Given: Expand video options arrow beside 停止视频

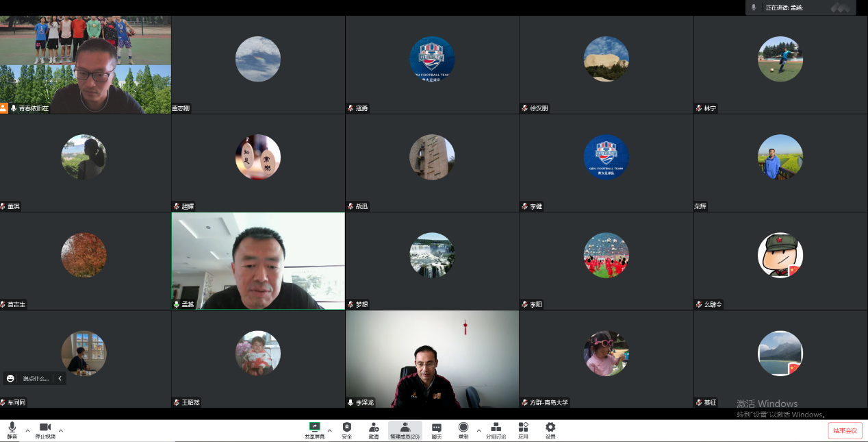Looking at the screenshot, I should coord(61,430).
